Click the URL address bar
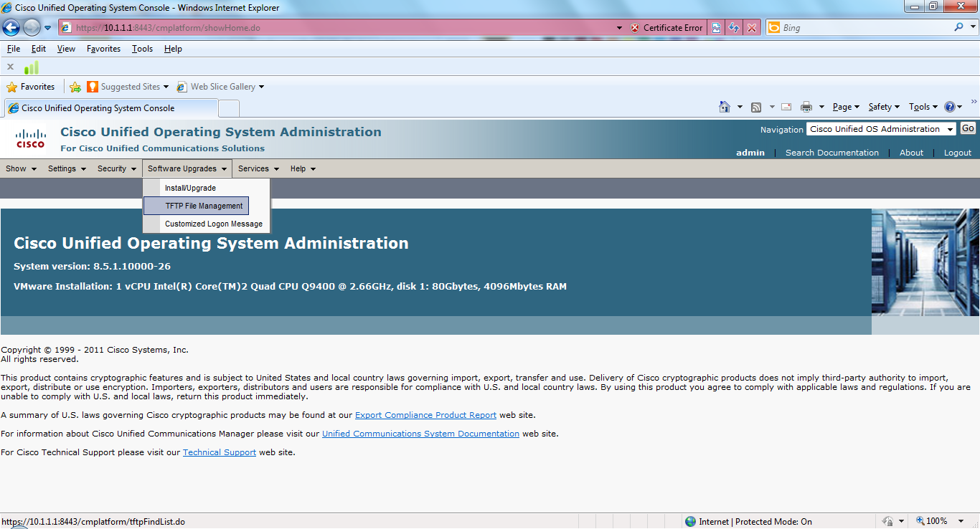Screen dimensions: 980x529 336,28
